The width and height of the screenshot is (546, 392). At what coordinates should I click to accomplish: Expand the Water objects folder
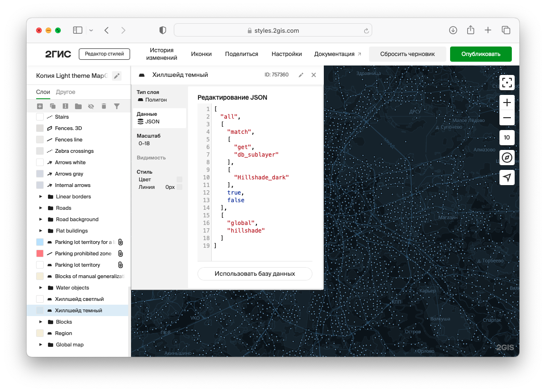[x=41, y=288]
